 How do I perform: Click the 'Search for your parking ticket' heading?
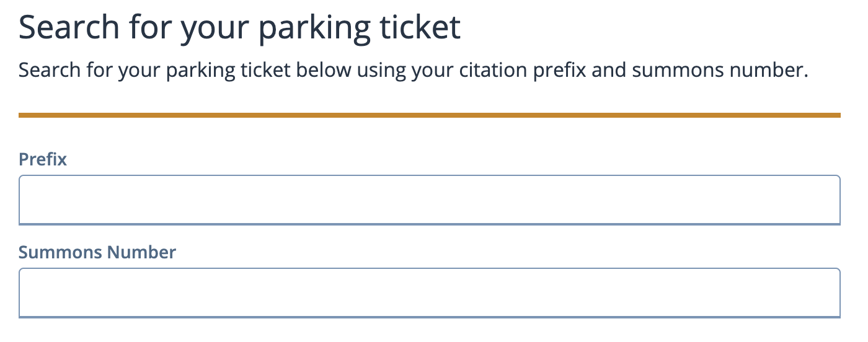click(239, 28)
